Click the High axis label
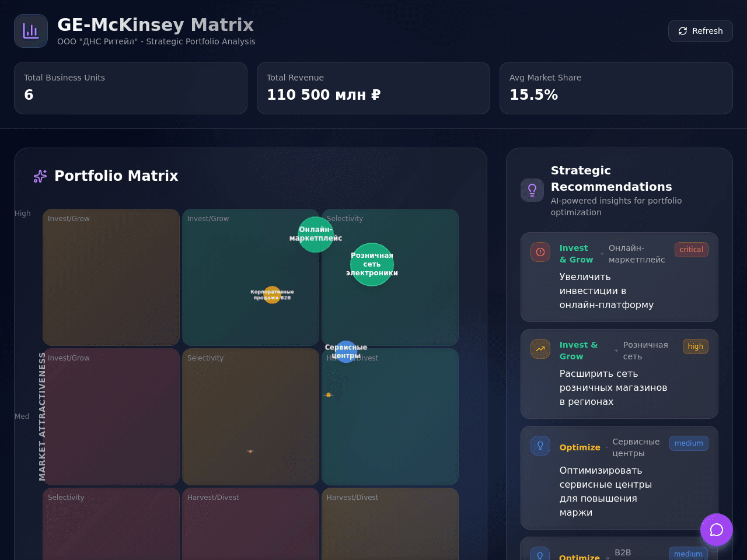 pyautogui.click(x=23, y=213)
